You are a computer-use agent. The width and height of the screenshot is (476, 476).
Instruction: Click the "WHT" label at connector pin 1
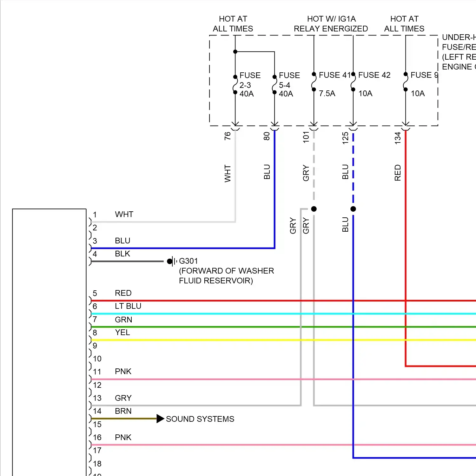(x=124, y=214)
